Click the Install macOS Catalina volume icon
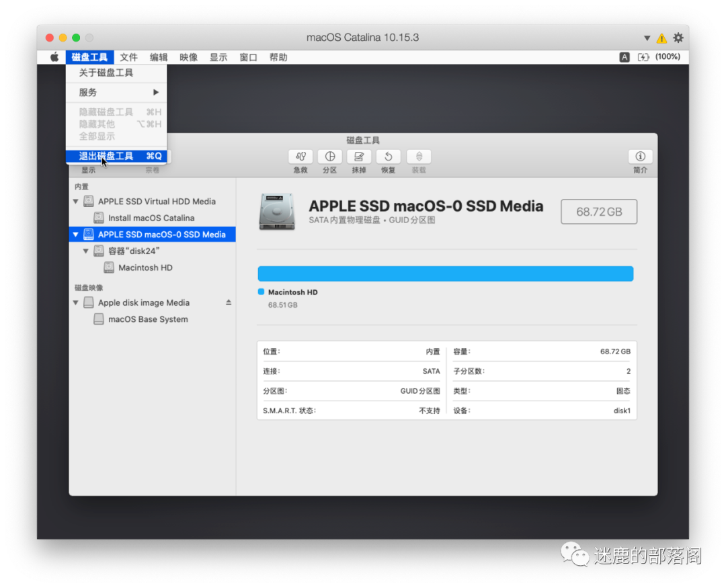The image size is (726, 588). pyautogui.click(x=99, y=218)
